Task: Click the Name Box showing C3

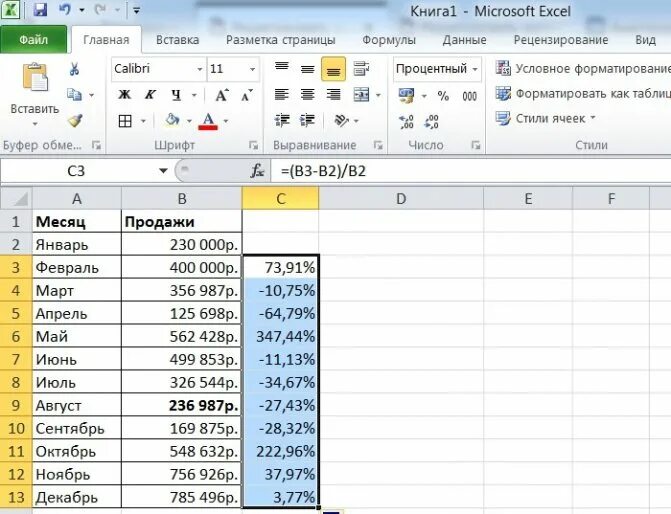Action: click(76, 171)
